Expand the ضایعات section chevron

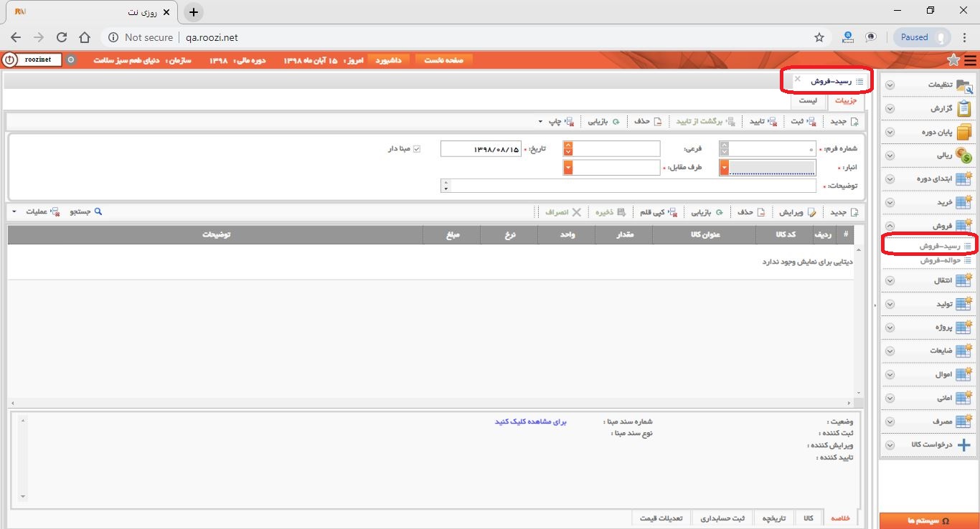pyautogui.click(x=890, y=351)
